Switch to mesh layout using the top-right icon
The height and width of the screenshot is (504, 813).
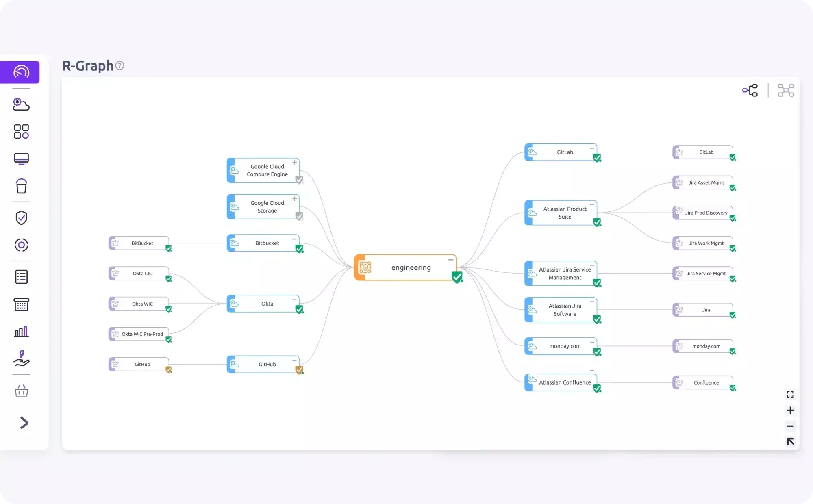coord(786,90)
